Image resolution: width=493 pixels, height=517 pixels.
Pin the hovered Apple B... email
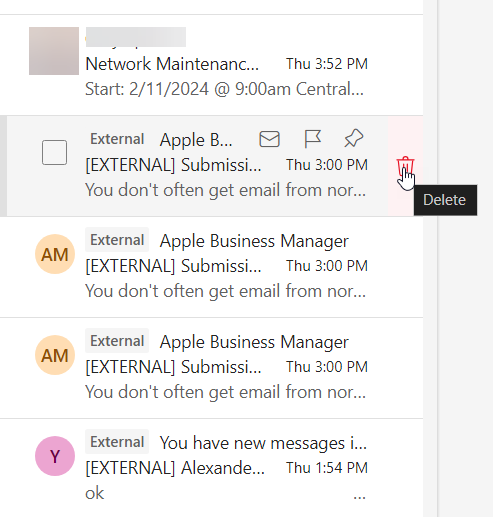[354, 138]
